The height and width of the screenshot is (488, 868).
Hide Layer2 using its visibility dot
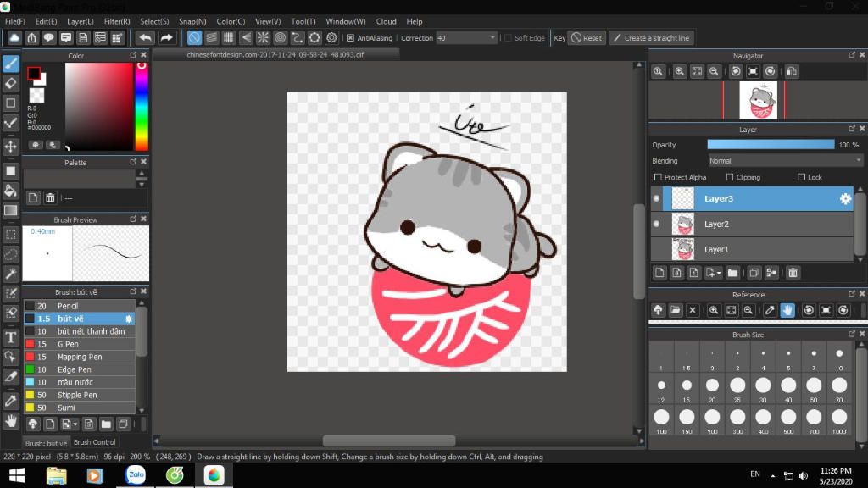(656, 224)
